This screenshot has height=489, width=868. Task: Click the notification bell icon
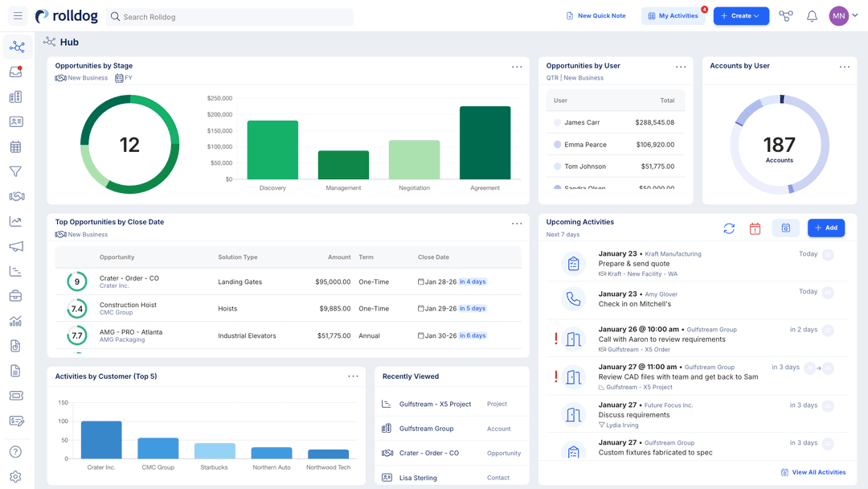tap(812, 16)
